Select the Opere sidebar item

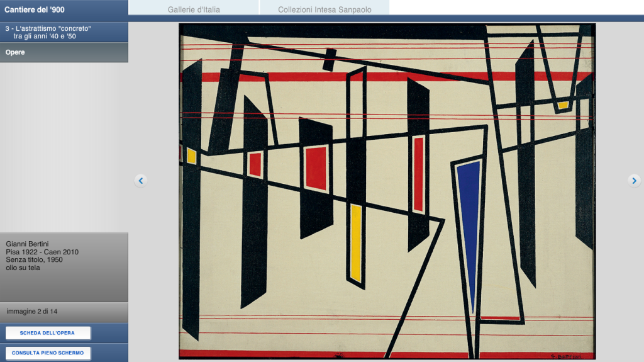point(15,52)
